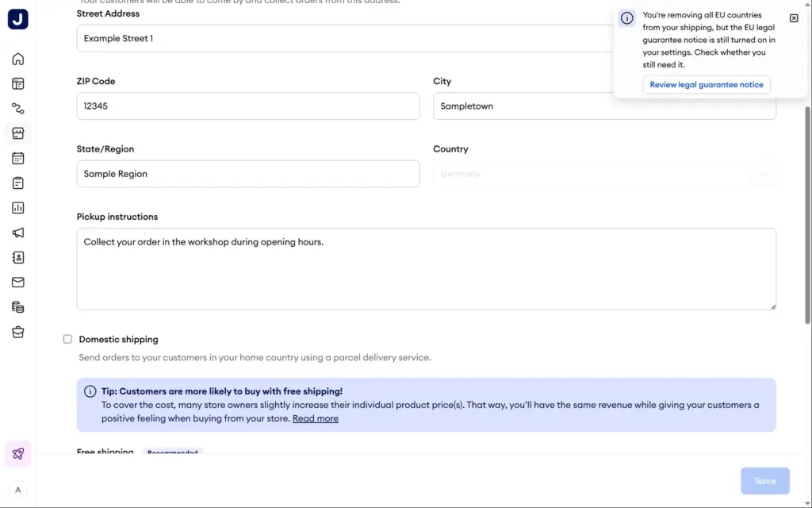812x508 pixels.
Task: Open the Store icon in sidebar
Action: [18, 133]
